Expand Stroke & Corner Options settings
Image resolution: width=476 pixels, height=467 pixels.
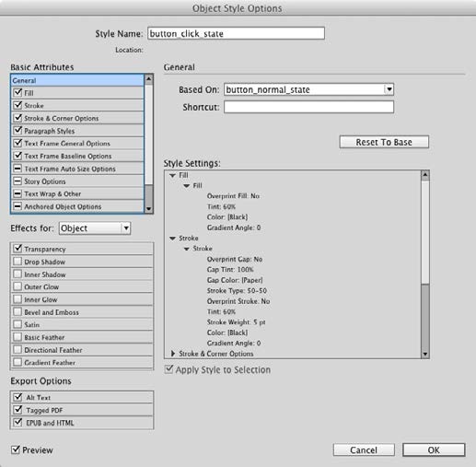point(173,354)
